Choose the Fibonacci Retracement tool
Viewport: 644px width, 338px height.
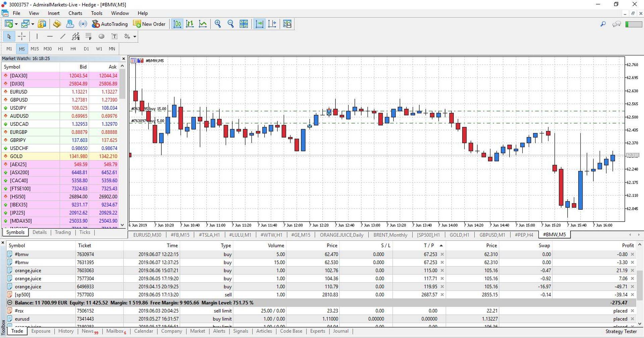coord(89,36)
